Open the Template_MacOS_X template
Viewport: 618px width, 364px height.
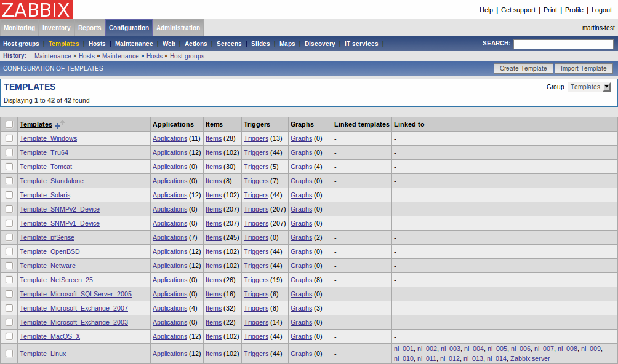tap(50, 336)
